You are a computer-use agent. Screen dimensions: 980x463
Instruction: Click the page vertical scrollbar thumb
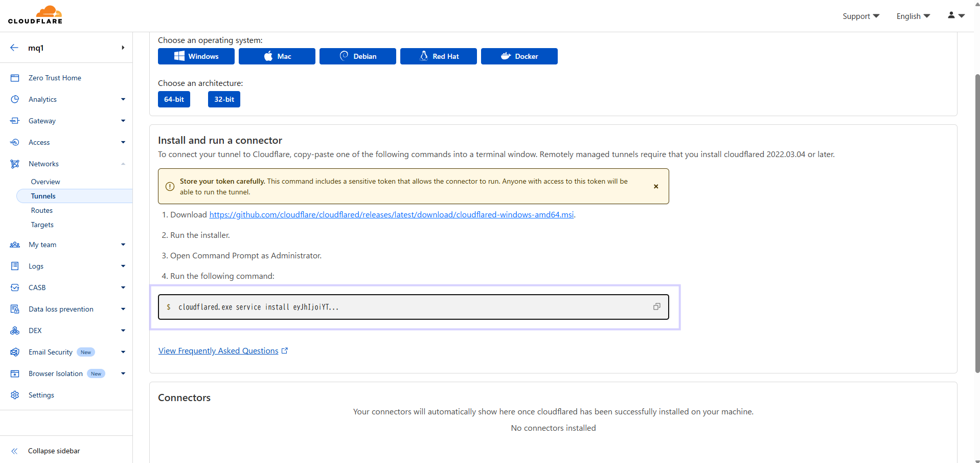[977, 224]
